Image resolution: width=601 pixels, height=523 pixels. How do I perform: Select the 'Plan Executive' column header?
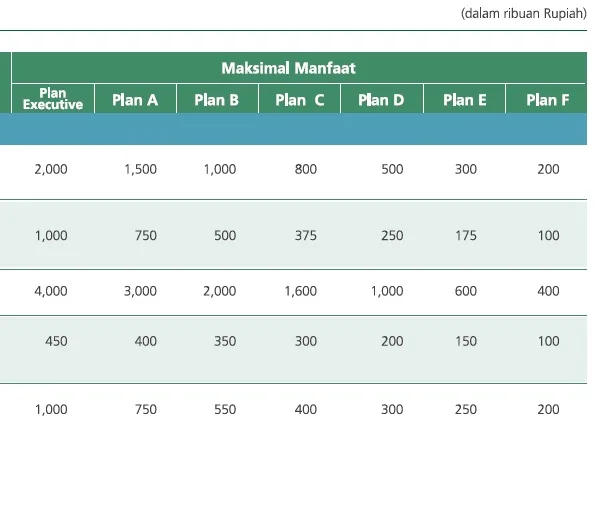[53, 99]
